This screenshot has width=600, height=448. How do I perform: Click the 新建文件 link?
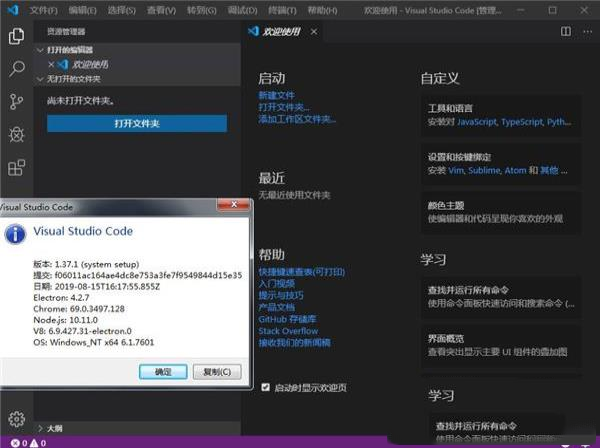coord(277,95)
